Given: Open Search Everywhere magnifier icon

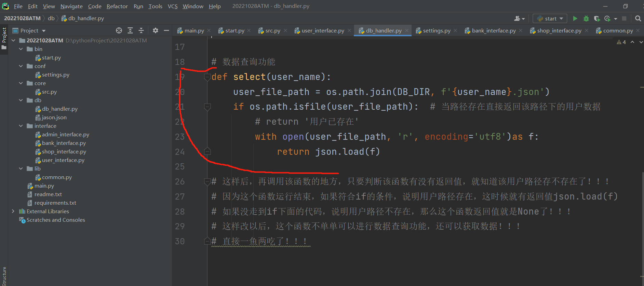Looking at the screenshot, I should [638, 18].
